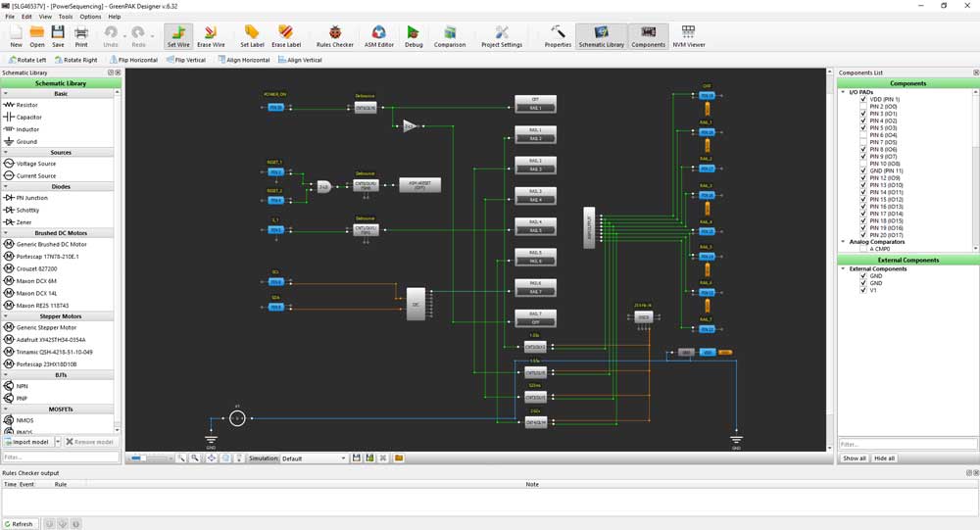The image size is (980, 530).
Task: Open the Rules Checker
Action: [334, 36]
